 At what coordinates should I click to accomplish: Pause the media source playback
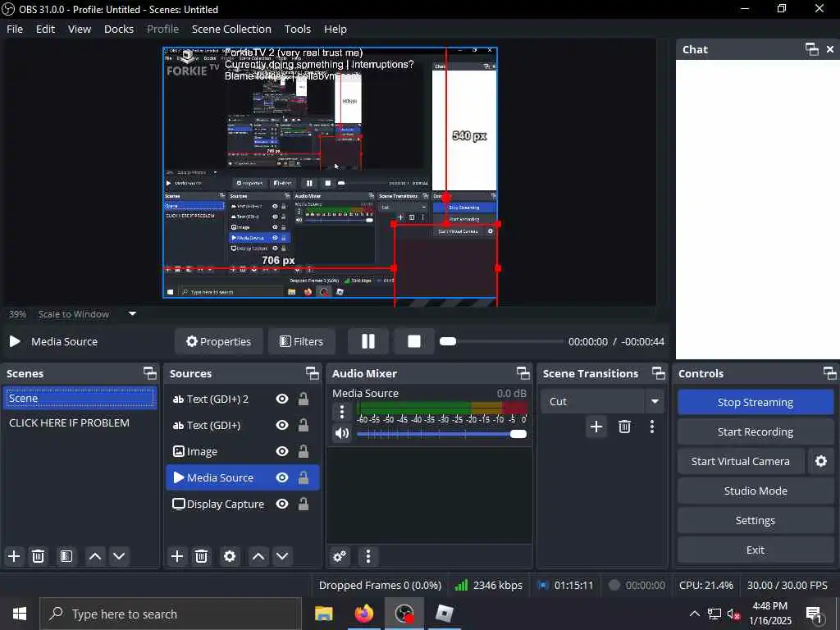pyautogui.click(x=368, y=341)
